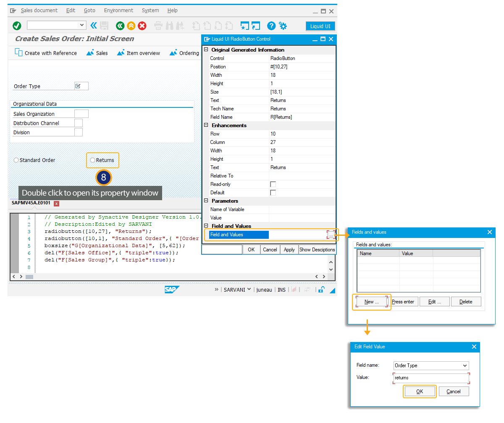Click the status bar lock icon
The height and width of the screenshot is (423, 504).
click(x=321, y=290)
